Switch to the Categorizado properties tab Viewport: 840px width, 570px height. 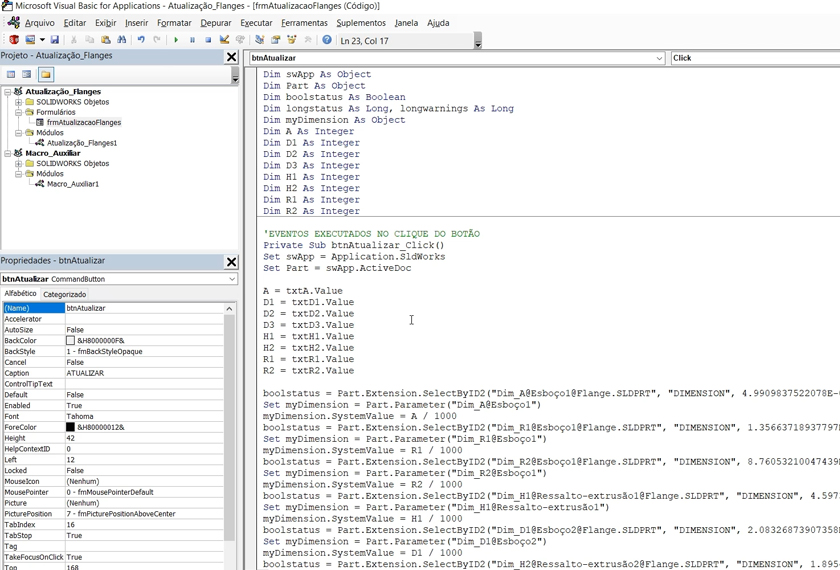[x=64, y=294]
